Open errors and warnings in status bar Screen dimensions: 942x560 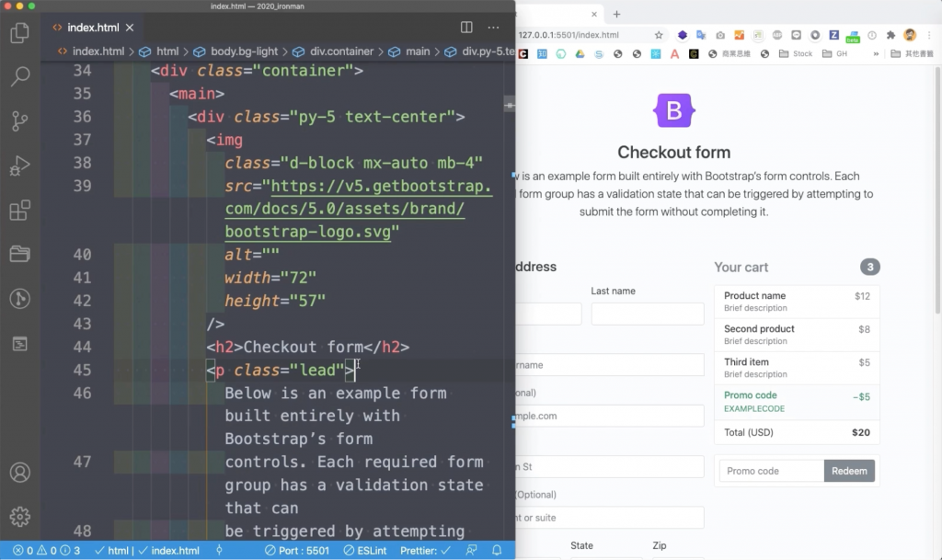[x=46, y=551]
